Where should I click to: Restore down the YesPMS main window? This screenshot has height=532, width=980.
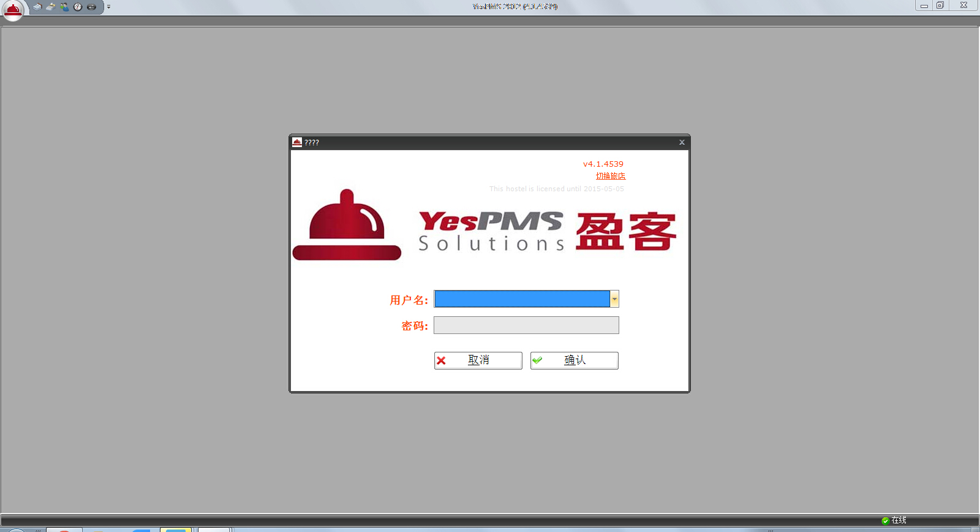(x=940, y=6)
